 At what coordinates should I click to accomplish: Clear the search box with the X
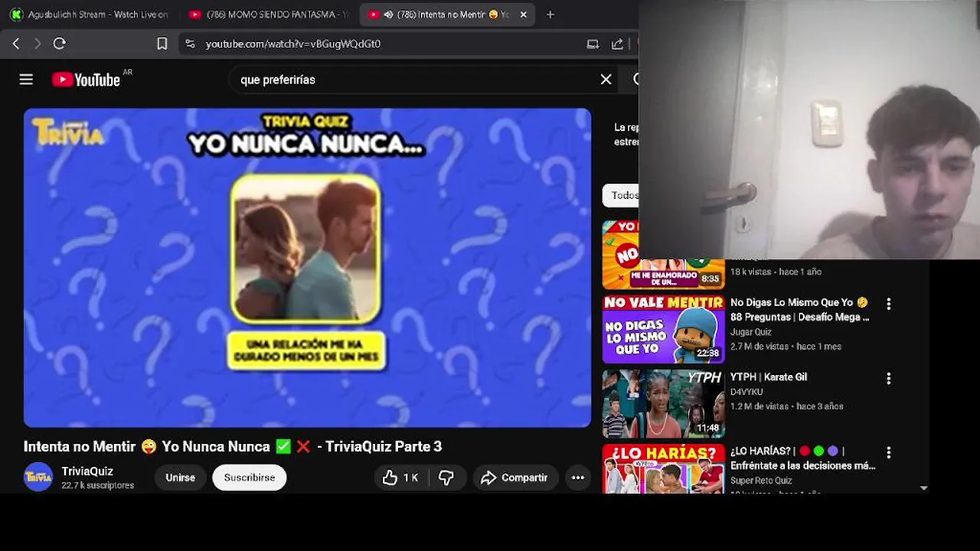pos(606,80)
